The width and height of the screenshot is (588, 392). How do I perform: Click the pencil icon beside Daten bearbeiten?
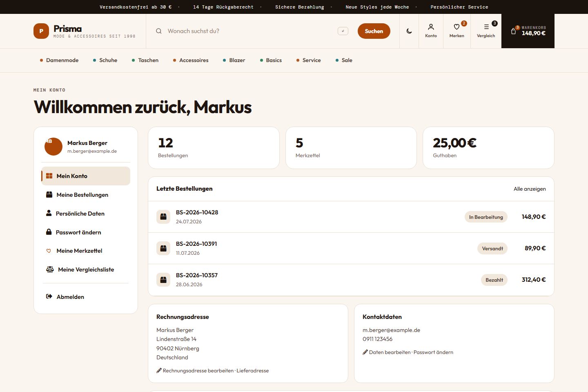point(365,352)
